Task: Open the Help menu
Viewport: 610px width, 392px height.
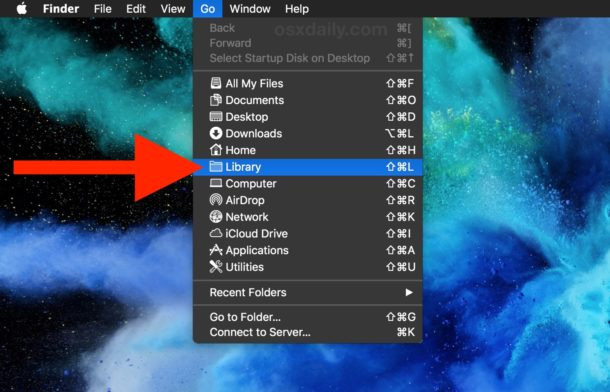Action: tap(297, 9)
